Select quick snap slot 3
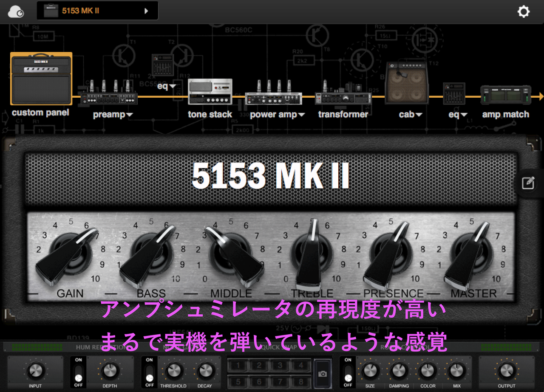The image size is (544, 392). click(x=280, y=365)
